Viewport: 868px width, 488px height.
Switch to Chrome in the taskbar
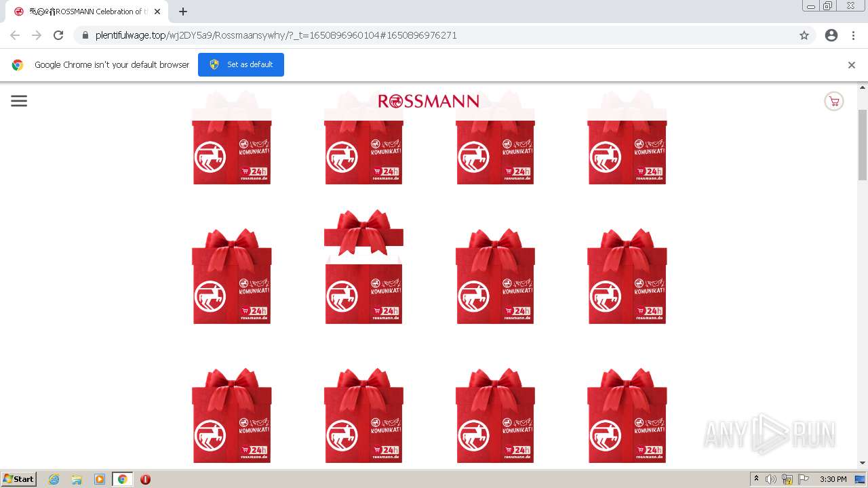click(123, 479)
